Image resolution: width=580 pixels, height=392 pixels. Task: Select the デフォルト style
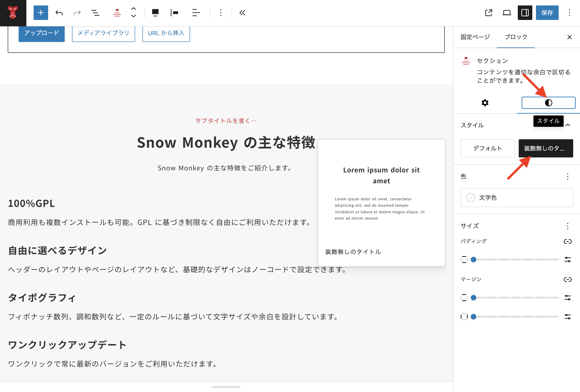click(x=487, y=148)
